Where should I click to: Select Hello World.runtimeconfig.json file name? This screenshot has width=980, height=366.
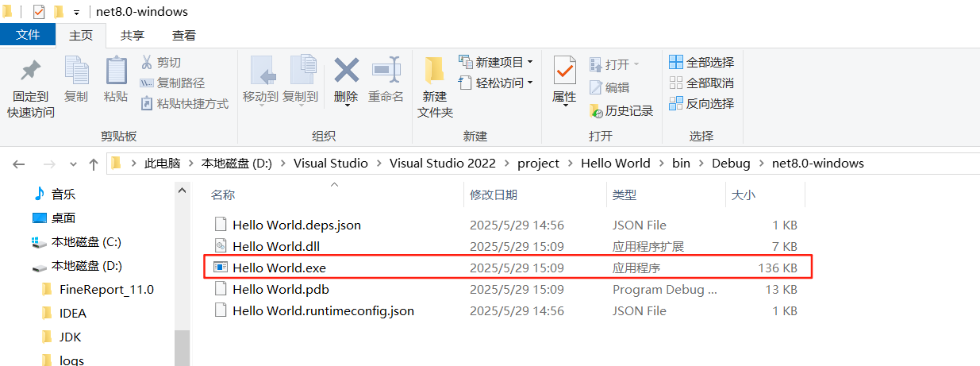(x=324, y=310)
